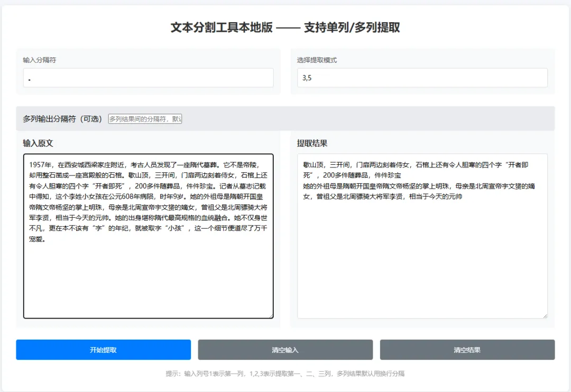Click the result line starting 她的外祖母是隋朝

(x=419, y=186)
